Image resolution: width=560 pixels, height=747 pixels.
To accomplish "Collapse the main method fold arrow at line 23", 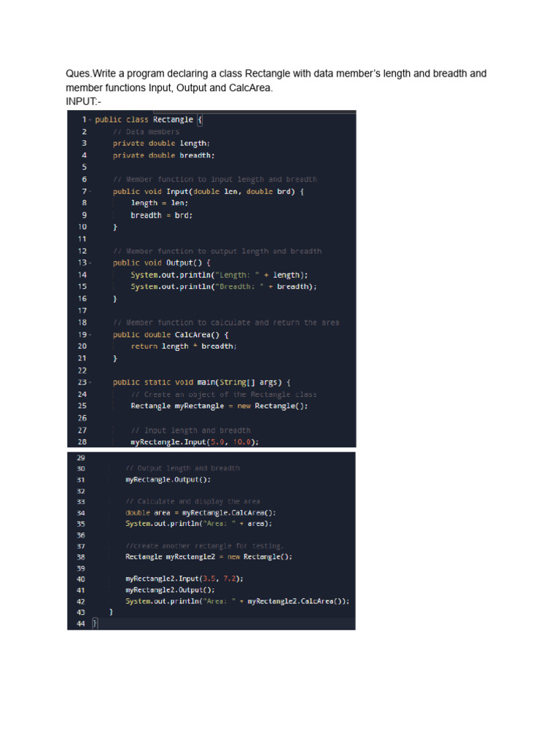I will 90,382.
